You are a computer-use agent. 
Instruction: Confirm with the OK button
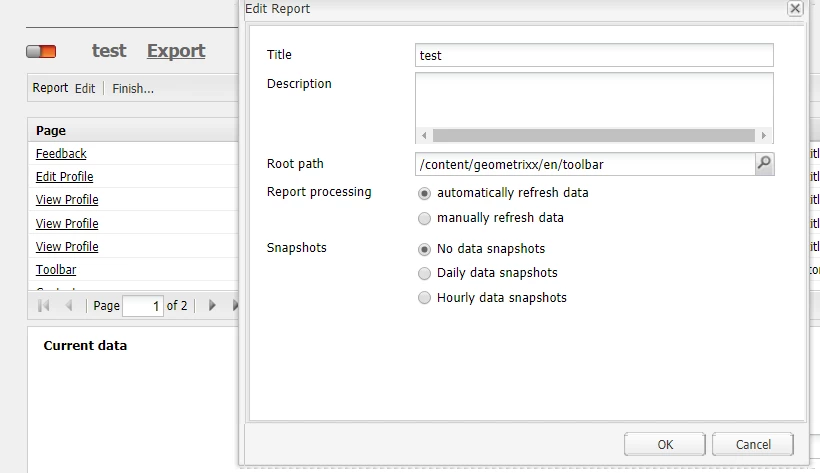[x=665, y=444]
